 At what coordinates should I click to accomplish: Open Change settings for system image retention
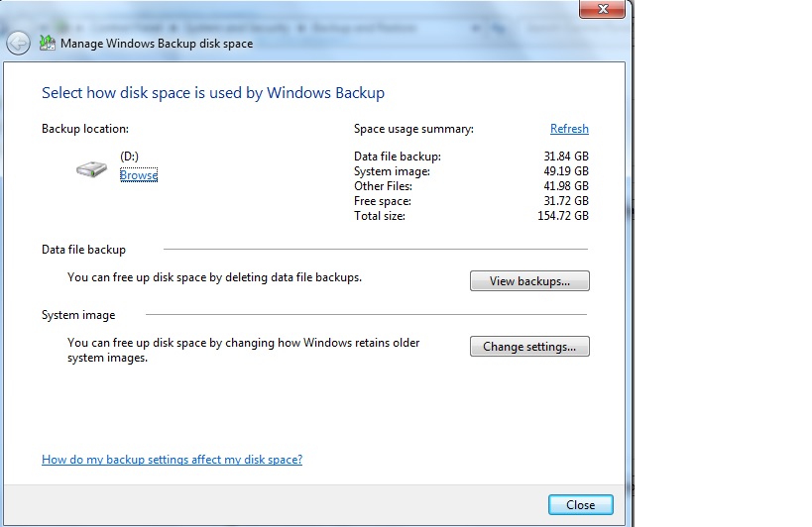click(529, 346)
